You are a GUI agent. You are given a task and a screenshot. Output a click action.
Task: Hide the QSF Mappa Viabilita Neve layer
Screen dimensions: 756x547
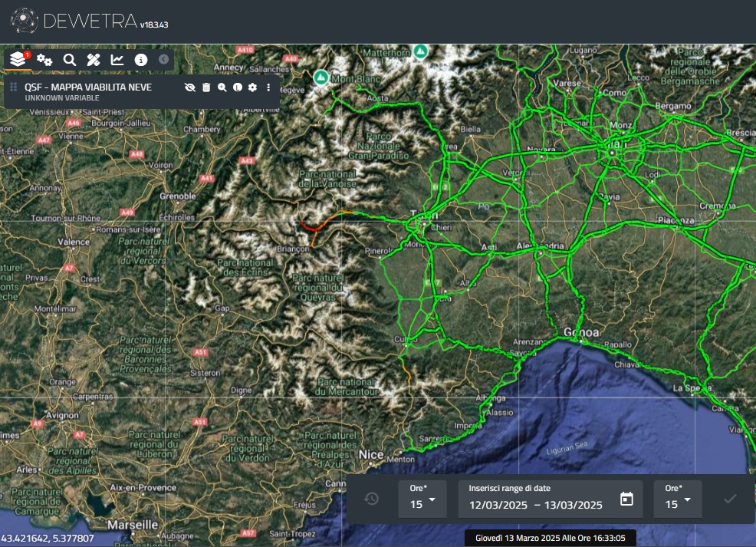(190, 87)
